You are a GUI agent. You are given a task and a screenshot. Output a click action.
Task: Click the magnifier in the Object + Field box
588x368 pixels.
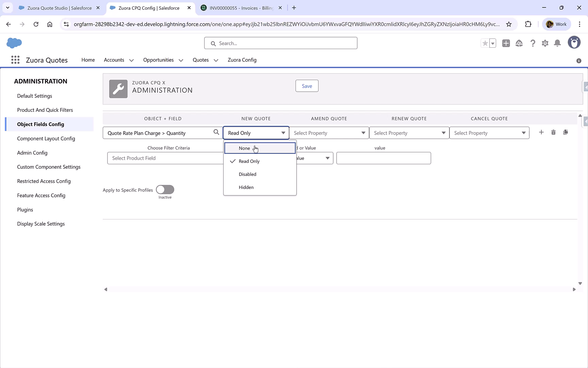point(216,132)
